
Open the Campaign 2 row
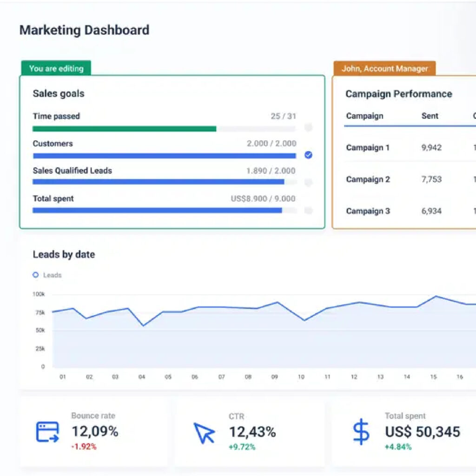368,179
